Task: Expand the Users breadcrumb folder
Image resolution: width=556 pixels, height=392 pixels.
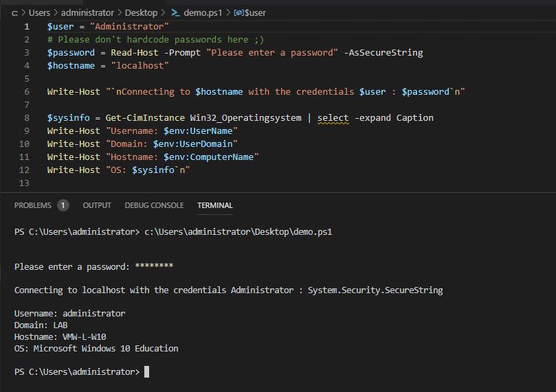Action: (39, 13)
